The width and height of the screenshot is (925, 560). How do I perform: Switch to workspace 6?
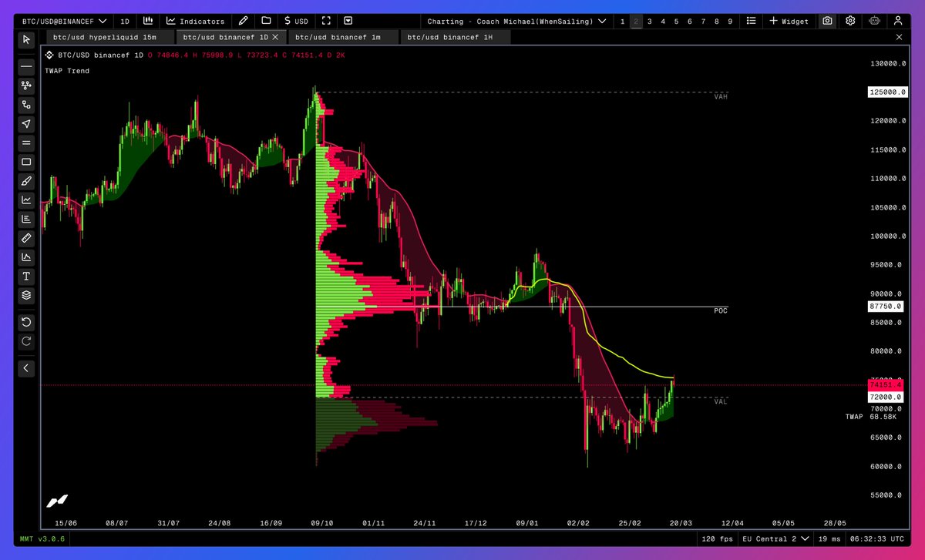(x=689, y=21)
